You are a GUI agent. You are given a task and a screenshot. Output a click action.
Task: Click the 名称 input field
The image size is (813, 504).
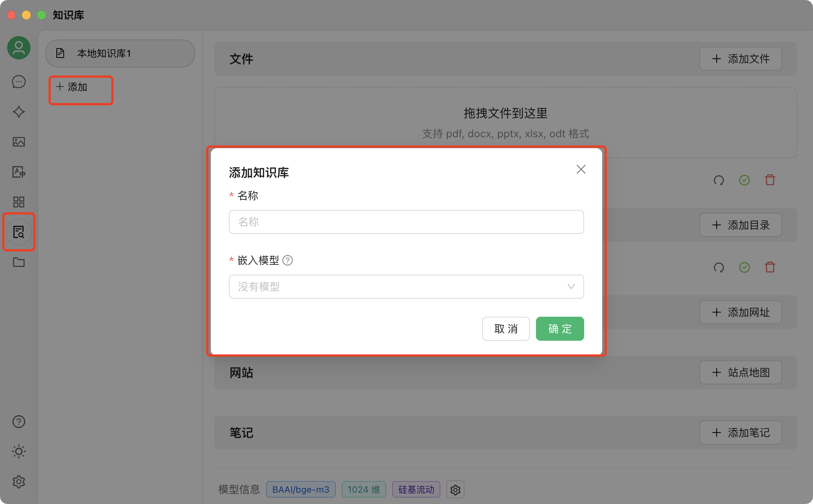click(406, 222)
